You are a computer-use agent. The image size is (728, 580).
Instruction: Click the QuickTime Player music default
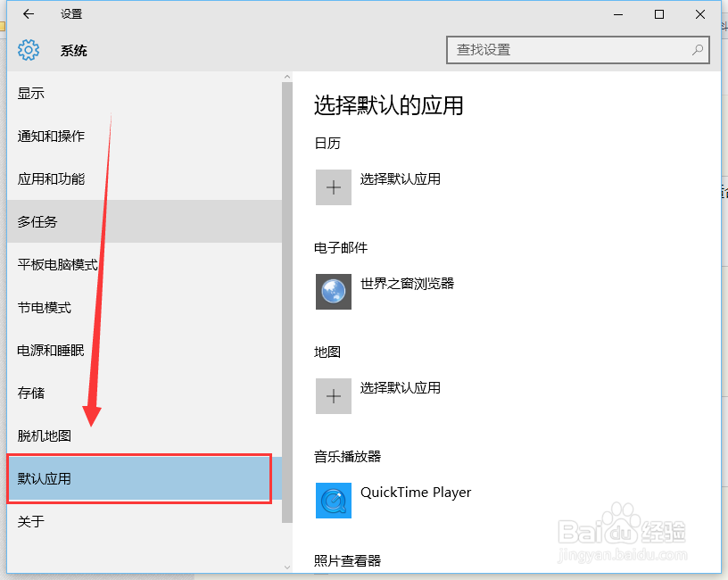pos(416,493)
